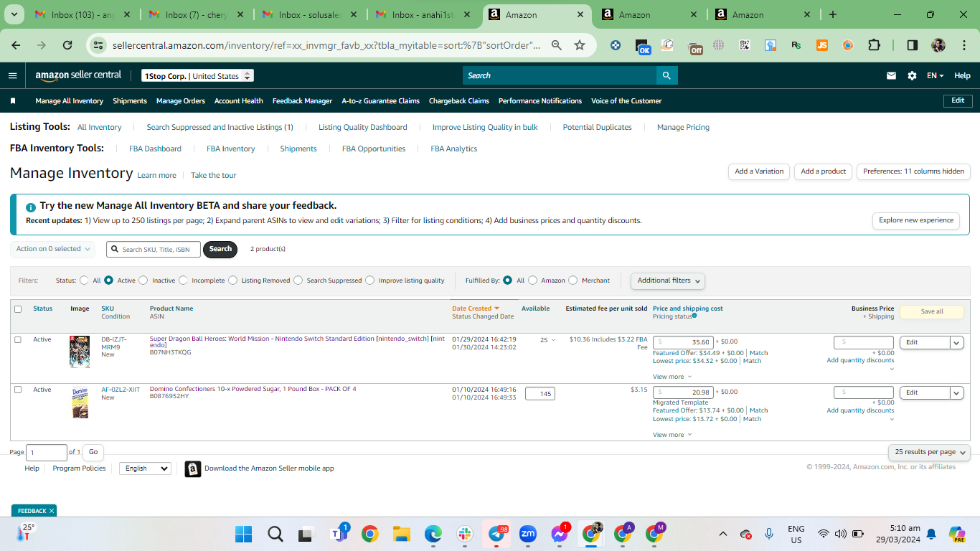
Task: Open the Chrome three-dot menu
Action: [963, 45]
